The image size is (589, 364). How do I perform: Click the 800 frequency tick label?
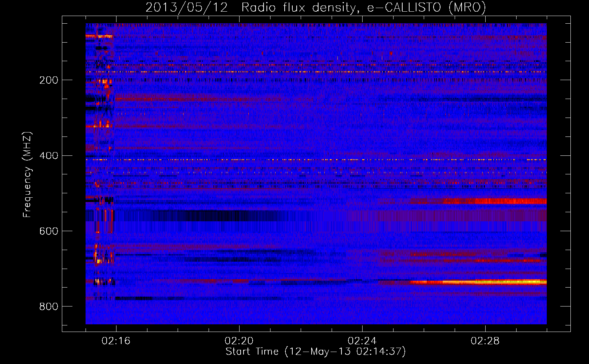coord(49,306)
